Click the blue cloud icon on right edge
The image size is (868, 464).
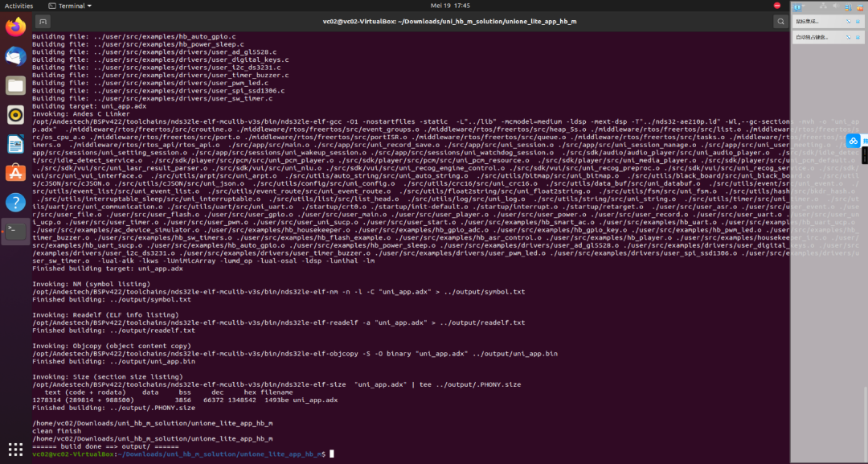tap(853, 141)
